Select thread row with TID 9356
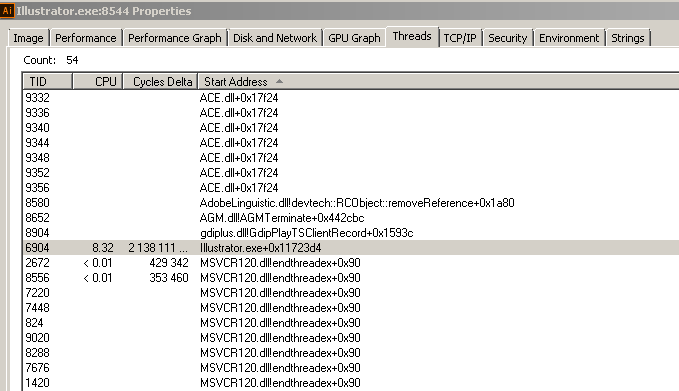The width and height of the screenshot is (679, 391). coord(351,188)
